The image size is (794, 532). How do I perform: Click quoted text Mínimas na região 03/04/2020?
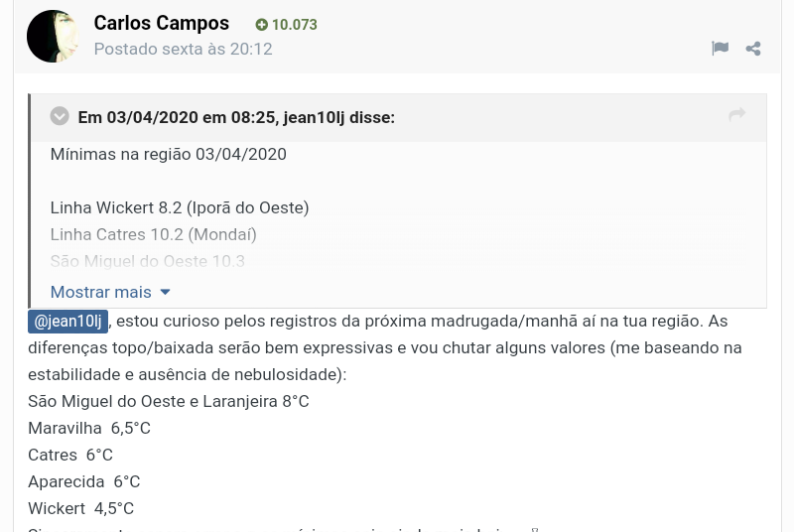168,154
